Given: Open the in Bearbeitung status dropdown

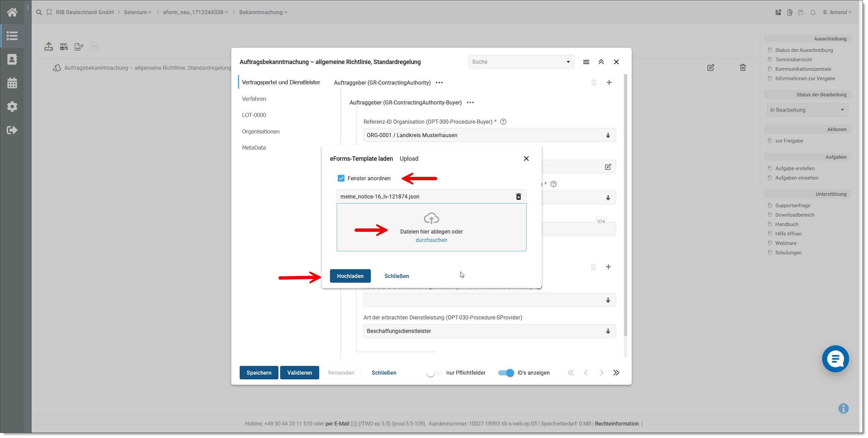Looking at the screenshot, I should (x=807, y=110).
